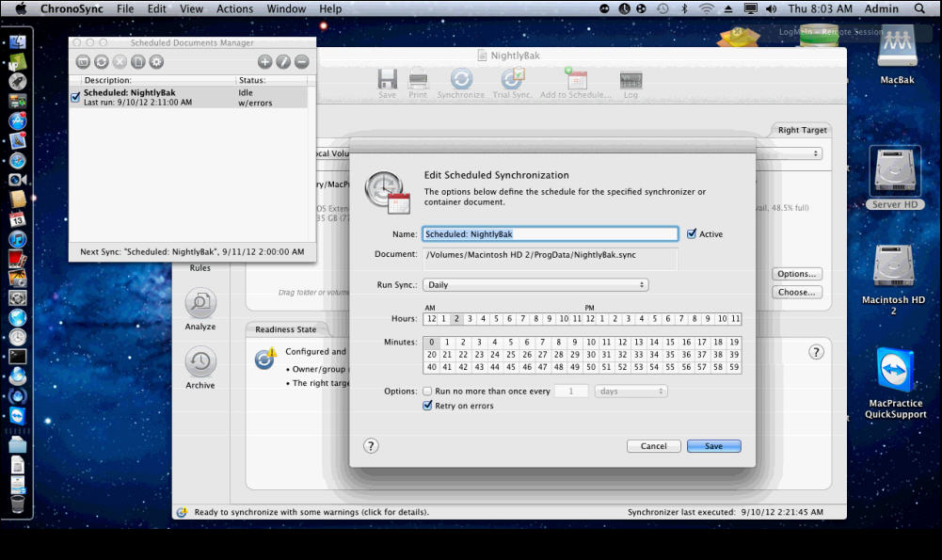Click the Choose... button

797,292
